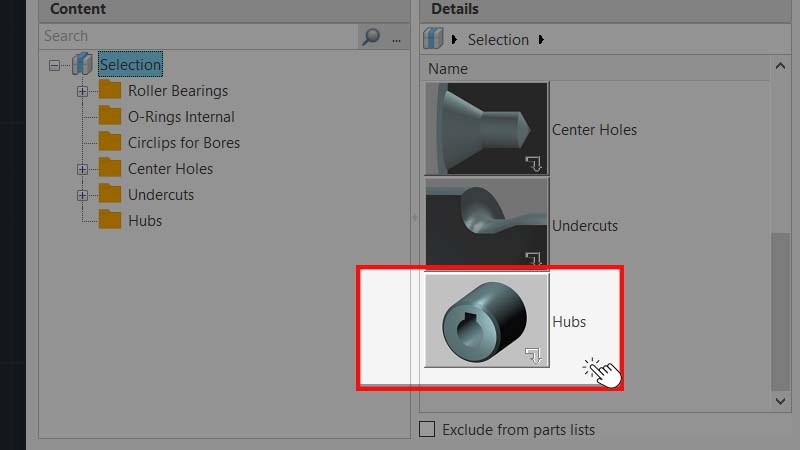
Task: Click the arrow badge on Center Holes thumbnail
Action: (x=533, y=164)
